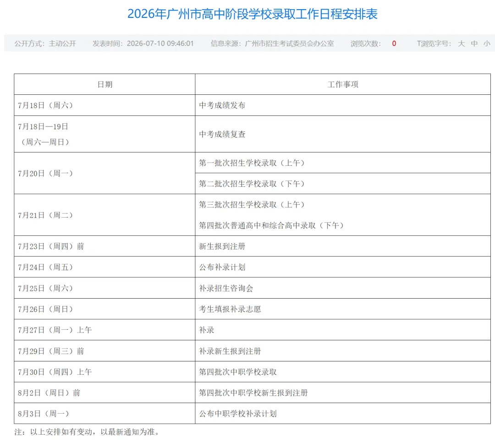
Task: Select the 公布补录计划 cell
Action: point(343,267)
